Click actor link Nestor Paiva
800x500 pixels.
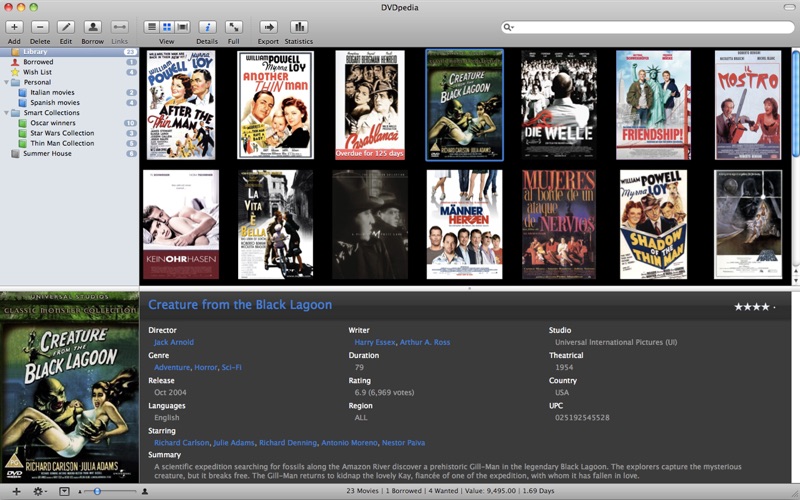click(x=404, y=443)
